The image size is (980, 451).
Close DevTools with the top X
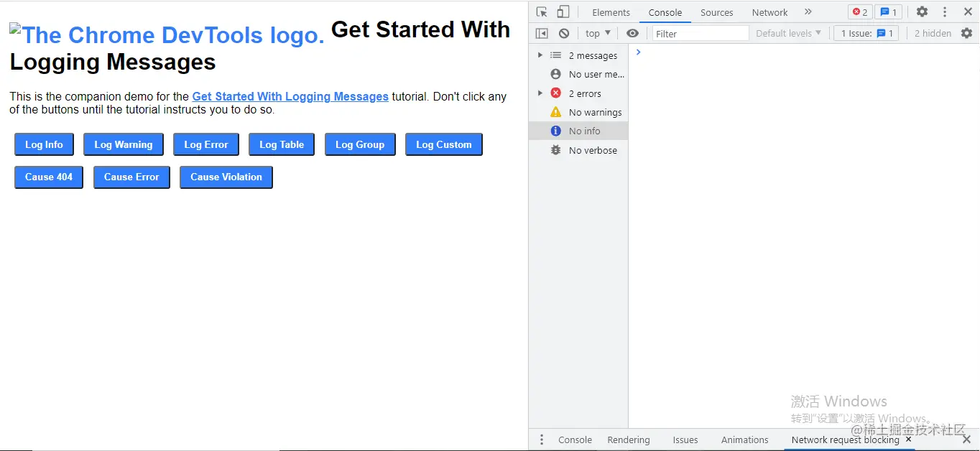click(x=968, y=12)
